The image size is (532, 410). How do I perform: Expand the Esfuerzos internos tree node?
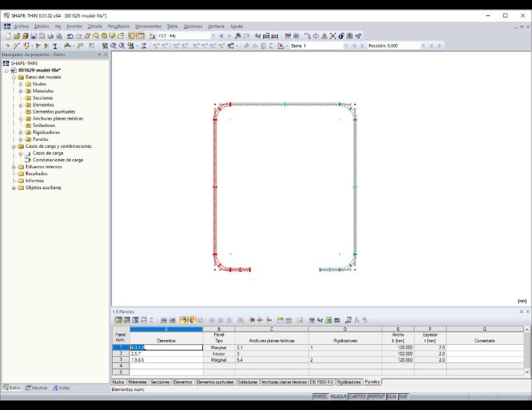[x=13, y=167]
